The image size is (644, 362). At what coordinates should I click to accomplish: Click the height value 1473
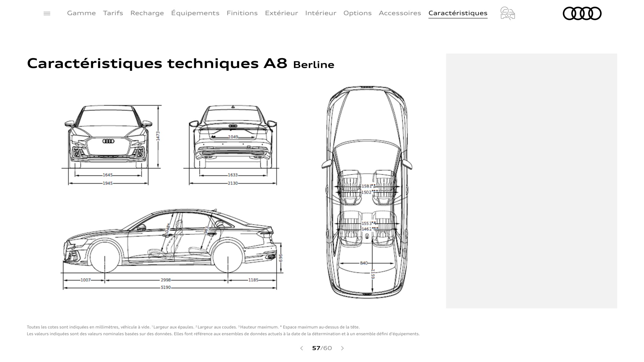click(x=158, y=136)
